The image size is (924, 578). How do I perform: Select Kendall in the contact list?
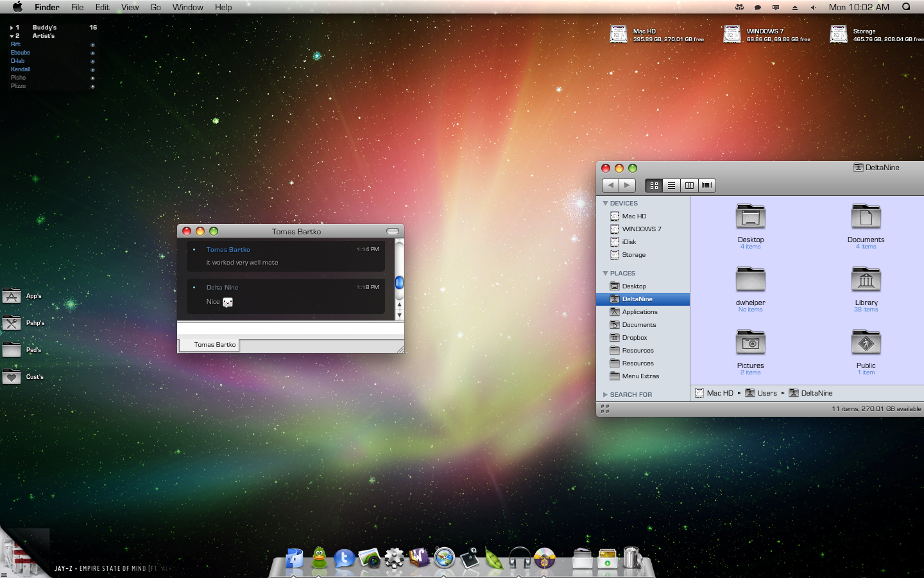click(x=21, y=69)
